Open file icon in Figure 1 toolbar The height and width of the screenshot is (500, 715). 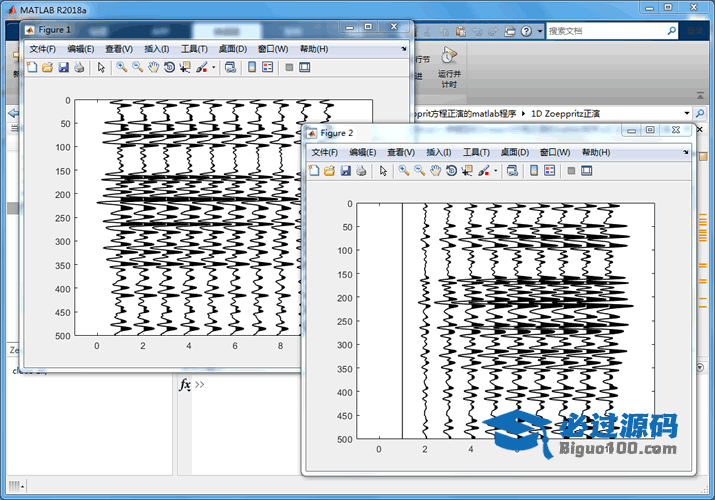pos(47,67)
